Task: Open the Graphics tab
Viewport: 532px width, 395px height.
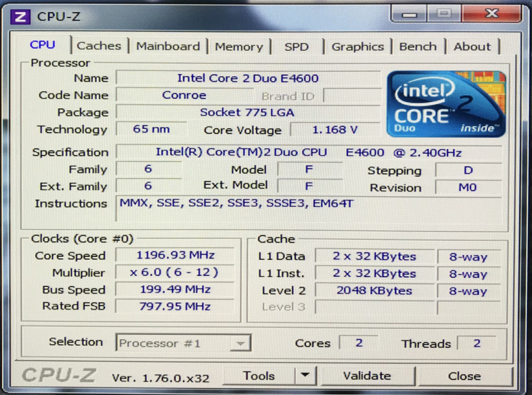Action: pos(358,47)
